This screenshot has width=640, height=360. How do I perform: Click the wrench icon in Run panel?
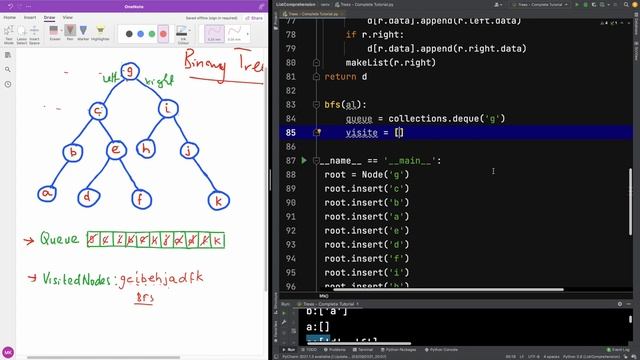point(284,322)
